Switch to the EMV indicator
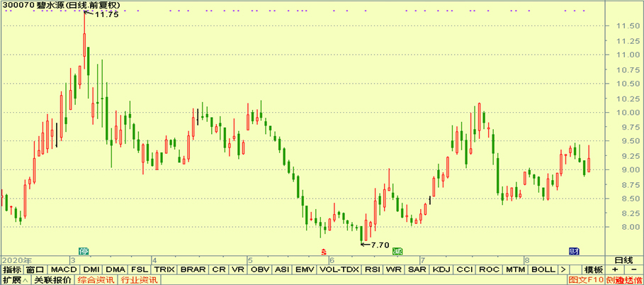This screenshot has height=285, width=644. pyautogui.click(x=305, y=270)
